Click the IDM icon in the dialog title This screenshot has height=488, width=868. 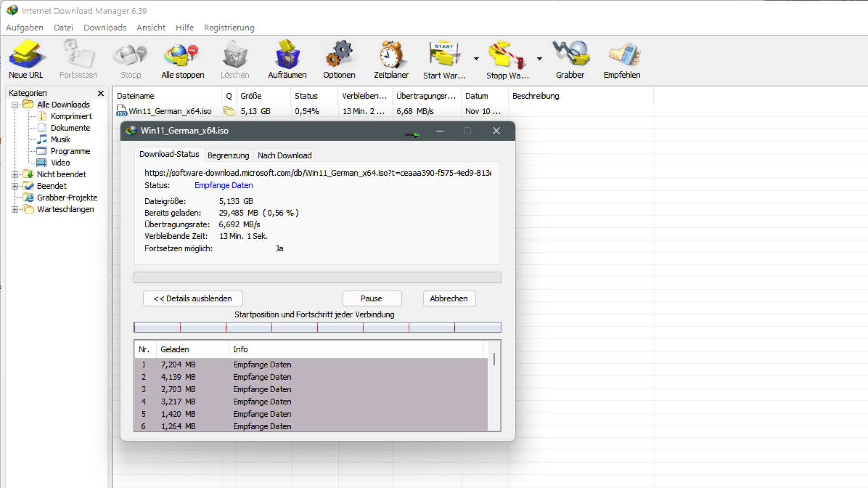[131, 131]
